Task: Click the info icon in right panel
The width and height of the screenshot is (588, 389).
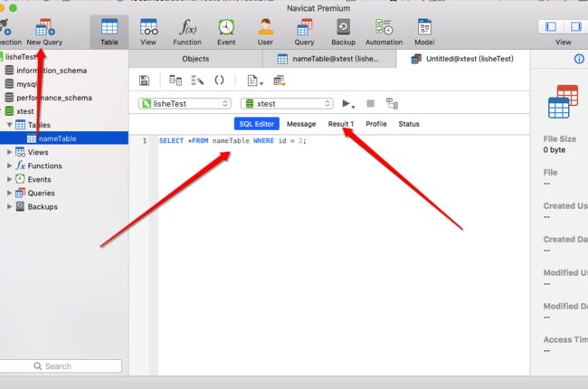Action: tap(579, 59)
